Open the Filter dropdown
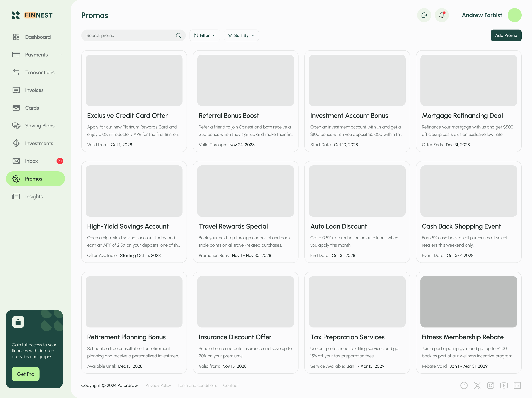Image resolution: width=532 pixels, height=398 pixels. [x=205, y=35]
